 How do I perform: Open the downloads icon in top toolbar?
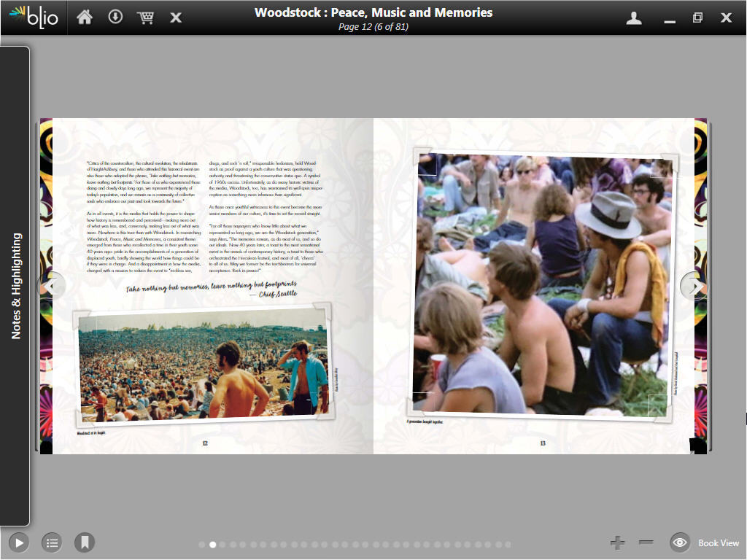point(115,17)
